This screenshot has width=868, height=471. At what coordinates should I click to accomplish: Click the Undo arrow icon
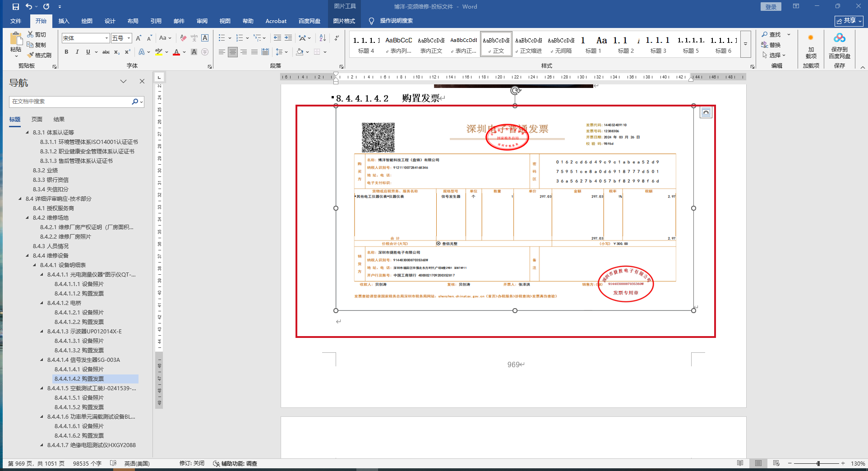click(x=29, y=7)
